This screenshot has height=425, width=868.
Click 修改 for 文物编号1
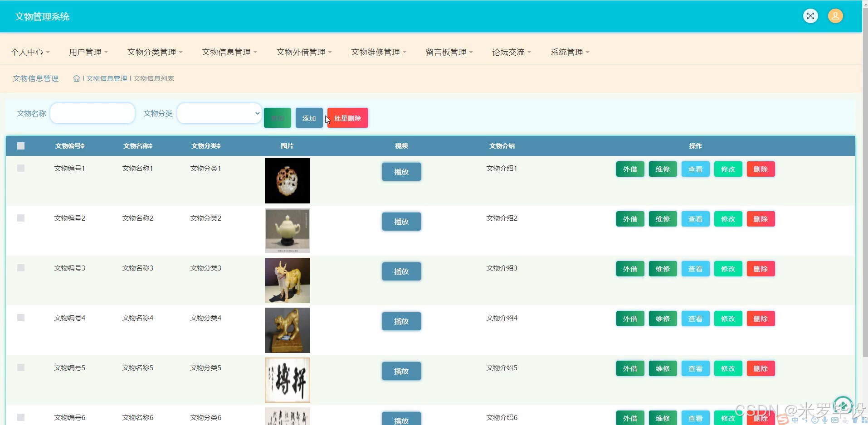[728, 169]
